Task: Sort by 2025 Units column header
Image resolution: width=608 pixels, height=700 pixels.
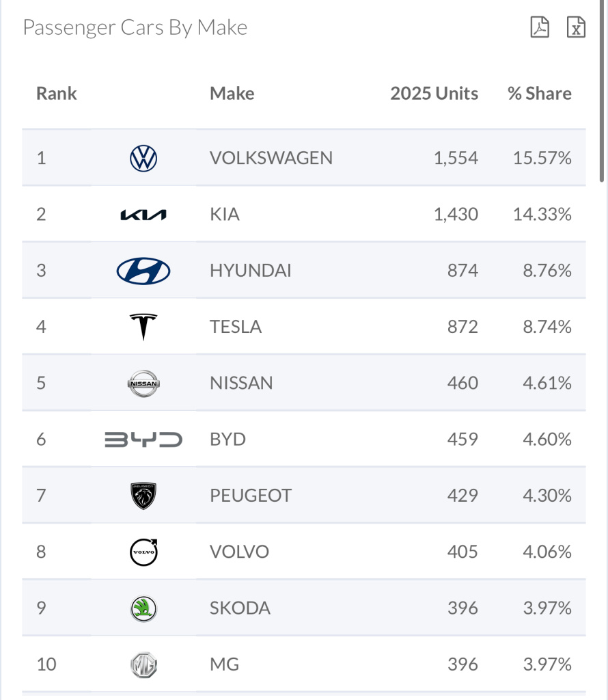Action: (x=434, y=94)
